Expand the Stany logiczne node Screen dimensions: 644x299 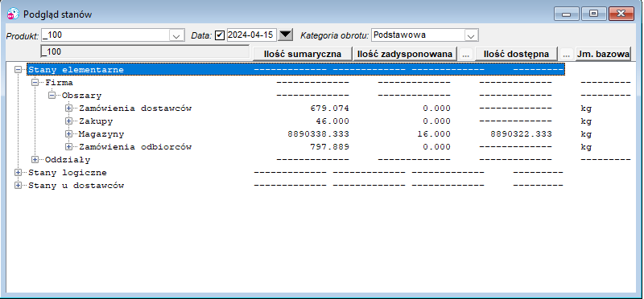click(18, 173)
